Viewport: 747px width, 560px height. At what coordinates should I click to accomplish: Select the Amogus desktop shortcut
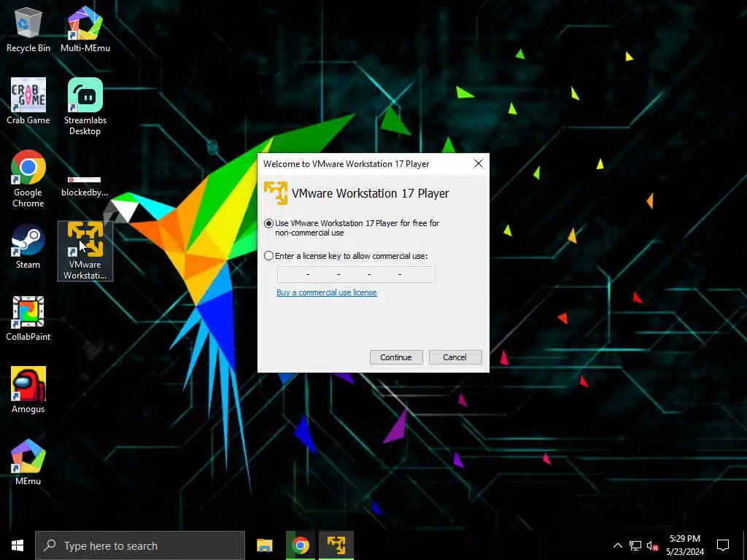coord(28,389)
